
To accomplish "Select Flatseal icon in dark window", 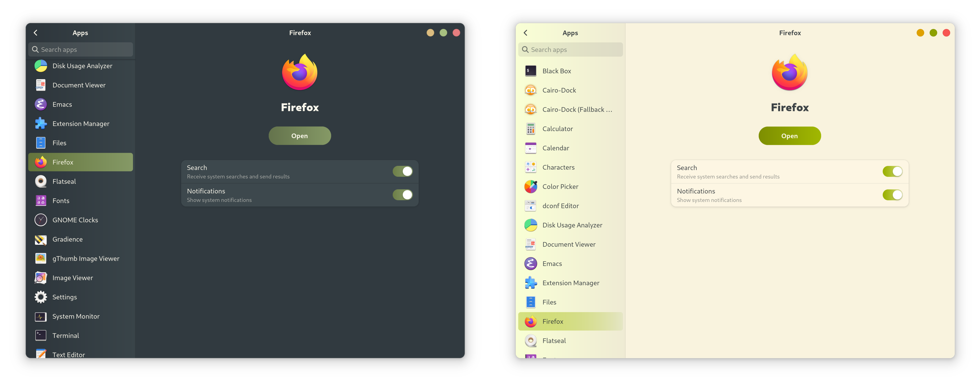I will pyautogui.click(x=41, y=181).
